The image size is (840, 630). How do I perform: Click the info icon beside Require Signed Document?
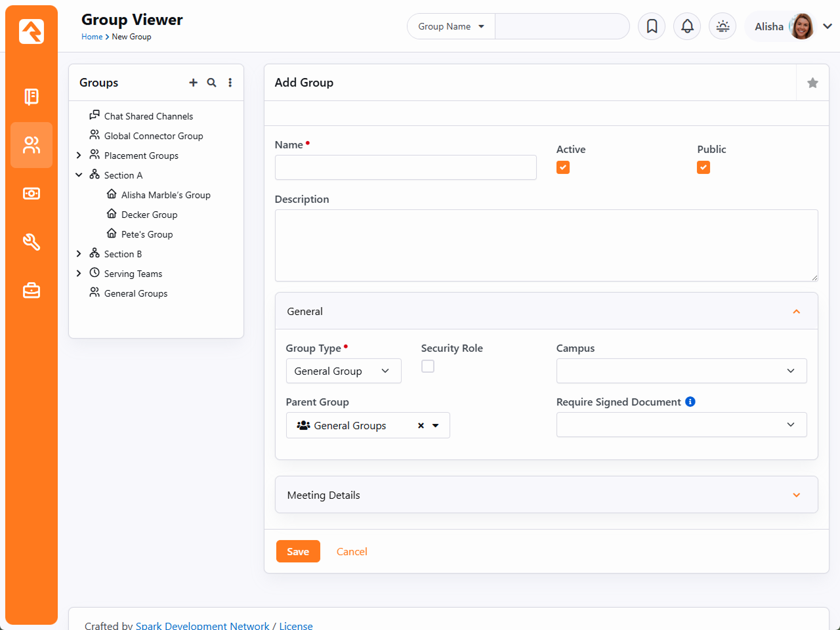(x=690, y=402)
